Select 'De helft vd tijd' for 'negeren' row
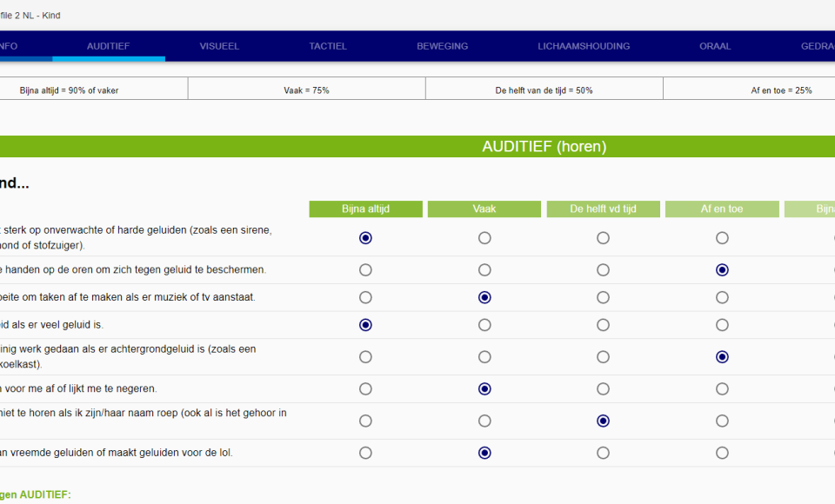This screenshot has height=504, width=835. pyautogui.click(x=603, y=388)
